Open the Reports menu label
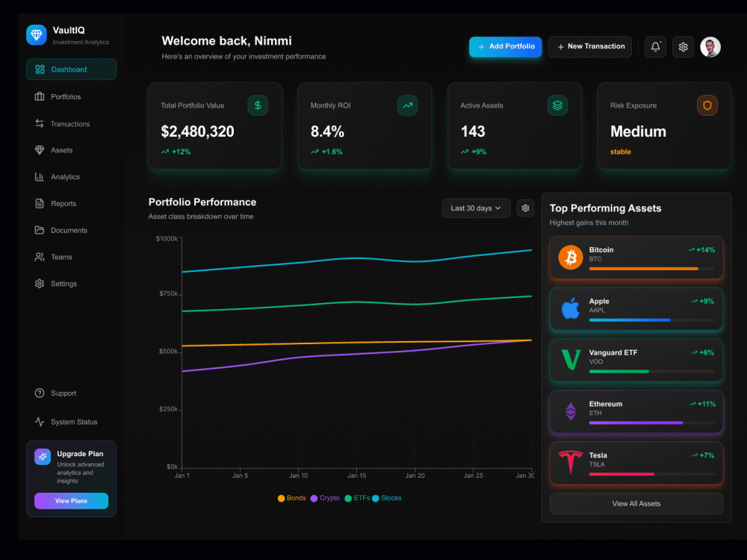Screen dimensions: 747x560 point(63,203)
